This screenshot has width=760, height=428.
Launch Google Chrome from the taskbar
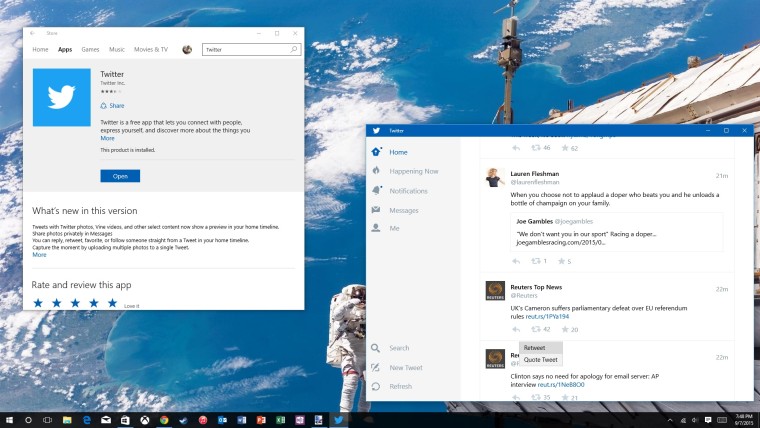(164, 420)
